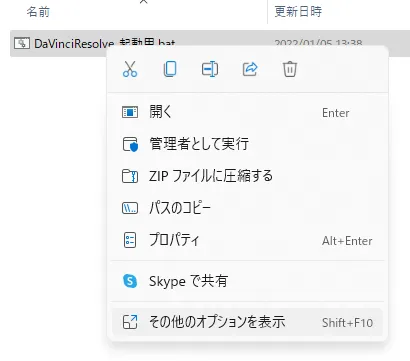Show その他のオプションを表示
410x361 pixels.
247,322
